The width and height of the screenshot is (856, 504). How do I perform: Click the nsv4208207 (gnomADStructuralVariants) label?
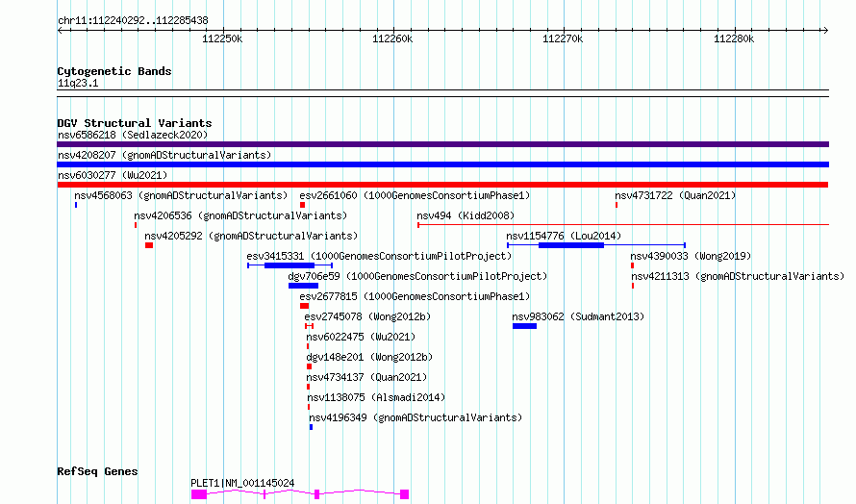coord(164,155)
